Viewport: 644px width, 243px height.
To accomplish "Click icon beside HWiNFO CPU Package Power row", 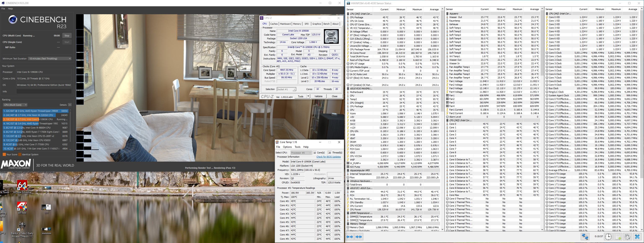I will coord(348,49).
